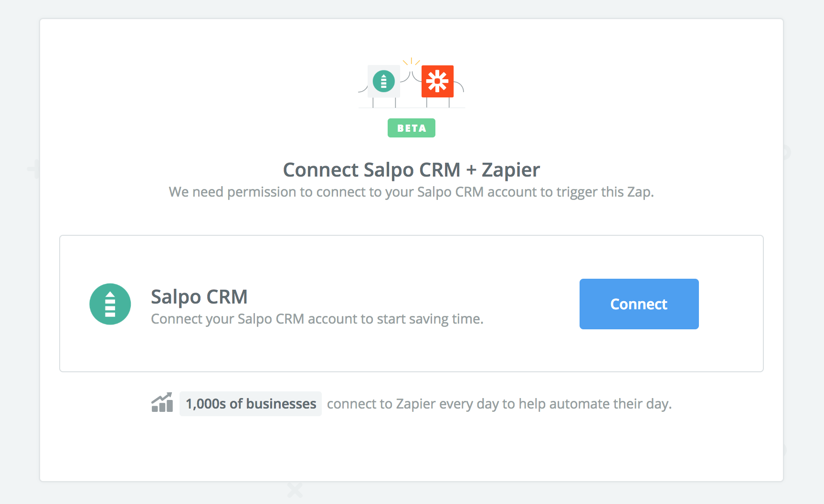
Task: Click the 'Salpo CRM' title in card
Action: tap(199, 297)
